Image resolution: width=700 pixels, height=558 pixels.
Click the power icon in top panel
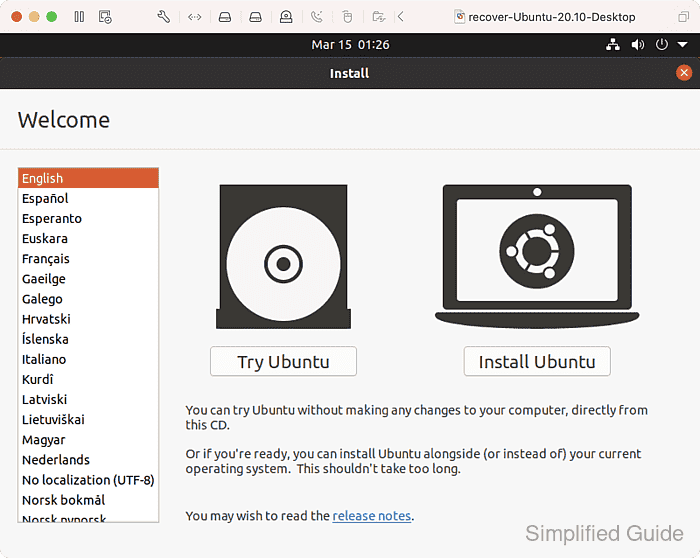tap(661, 45)
